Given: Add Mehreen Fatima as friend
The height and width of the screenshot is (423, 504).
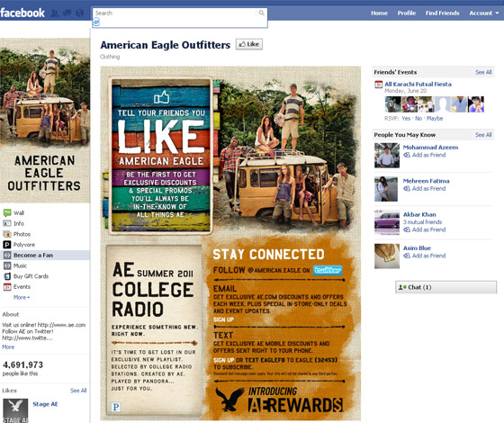Looking at the screenshot, I should click(428, 189).
